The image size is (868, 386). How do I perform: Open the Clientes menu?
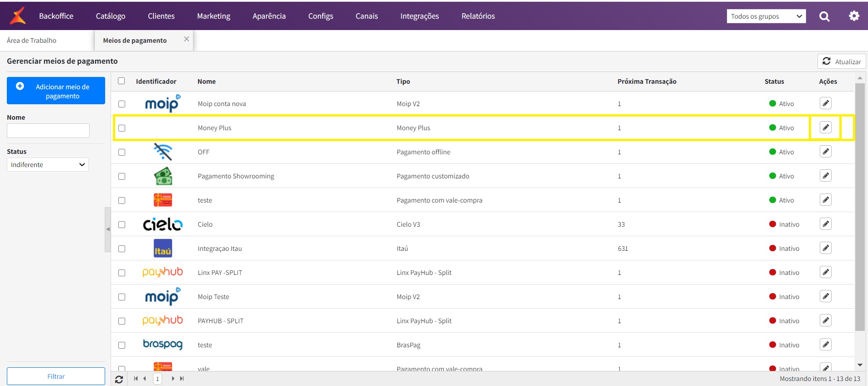coord(161,16)
